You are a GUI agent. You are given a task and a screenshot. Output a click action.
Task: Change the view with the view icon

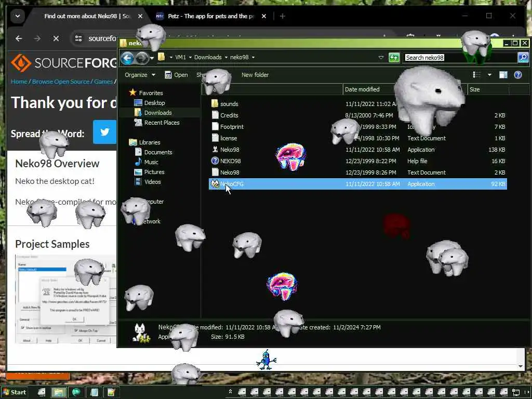(477, 75)
